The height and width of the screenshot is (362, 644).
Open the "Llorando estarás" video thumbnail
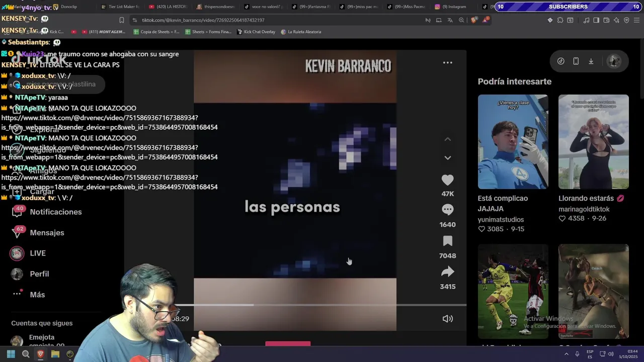(x=593, y=142)
